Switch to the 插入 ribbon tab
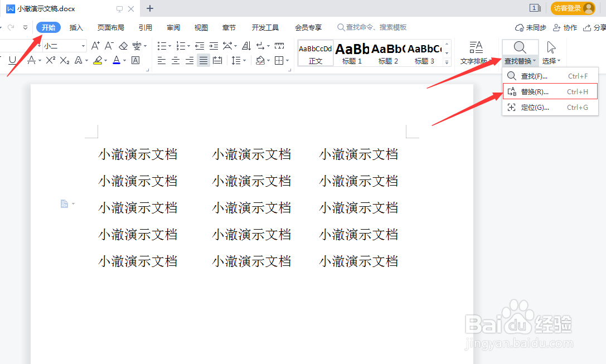606x364 pixels. pos(76,27)
